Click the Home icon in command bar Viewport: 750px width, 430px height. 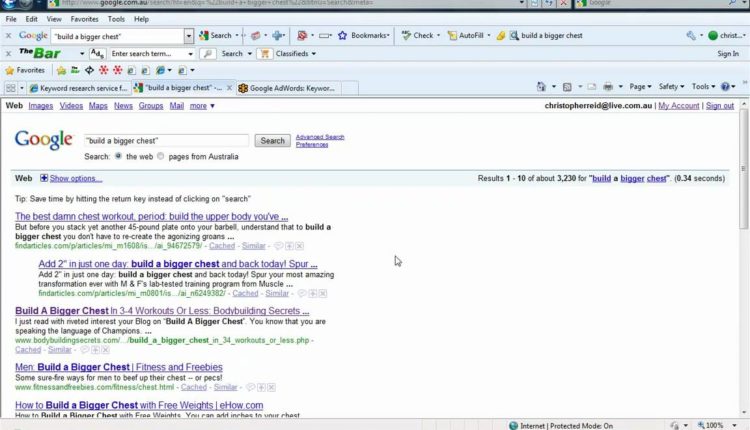(541, 87)
